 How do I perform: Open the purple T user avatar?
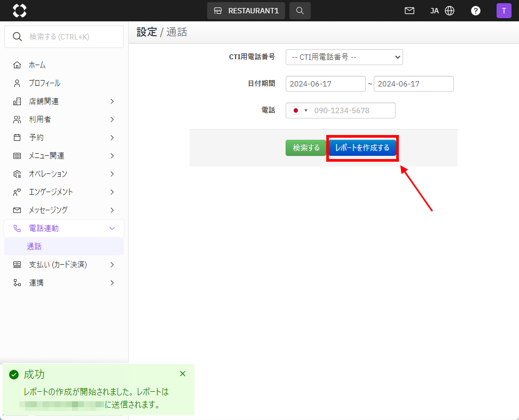coord(504,11)
